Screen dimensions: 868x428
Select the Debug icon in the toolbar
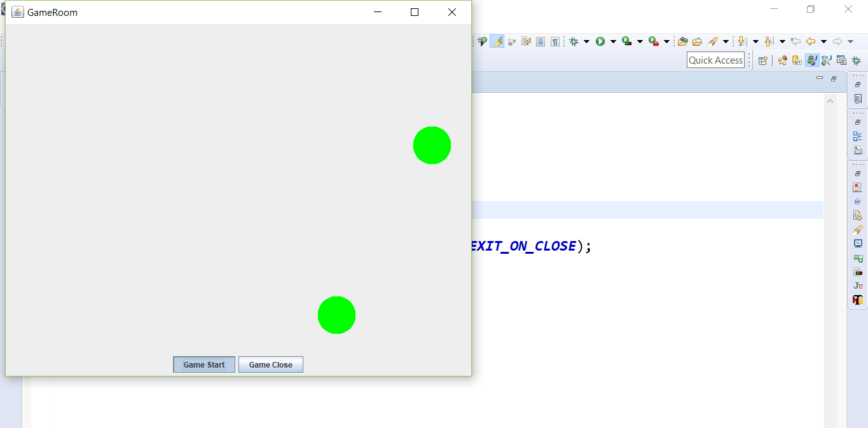pyautogui.click(x=574, y=41)
